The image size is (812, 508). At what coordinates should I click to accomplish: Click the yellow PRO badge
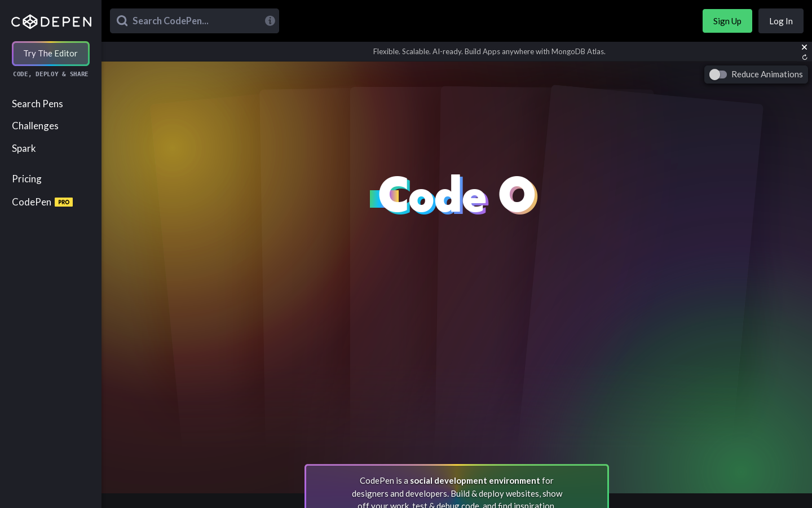64,202
